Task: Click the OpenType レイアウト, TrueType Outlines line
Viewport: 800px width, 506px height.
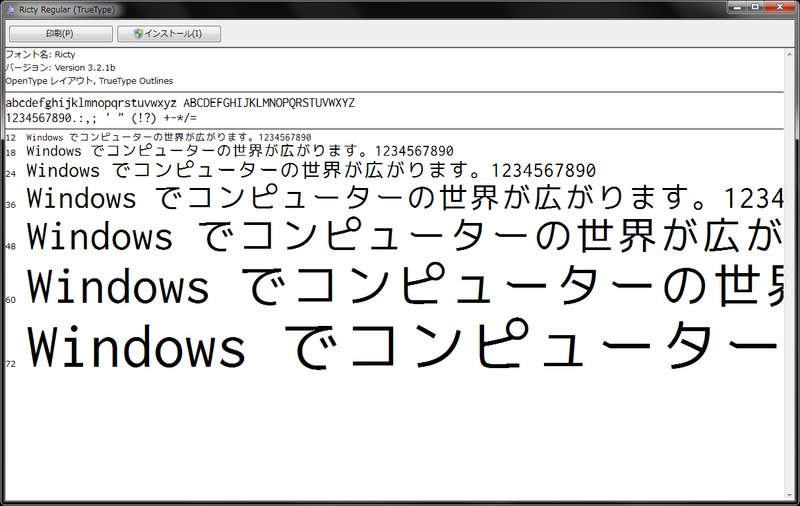Action: (89, 81)
